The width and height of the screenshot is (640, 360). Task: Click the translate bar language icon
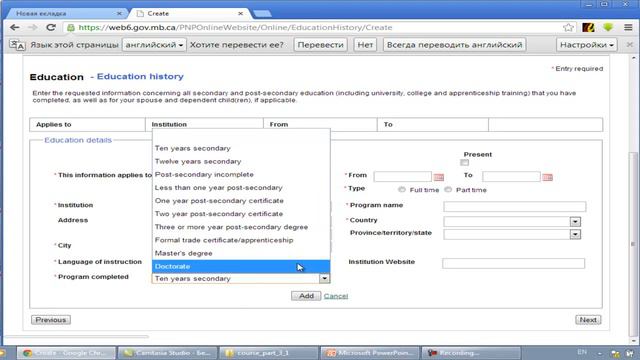coord(17,45)
